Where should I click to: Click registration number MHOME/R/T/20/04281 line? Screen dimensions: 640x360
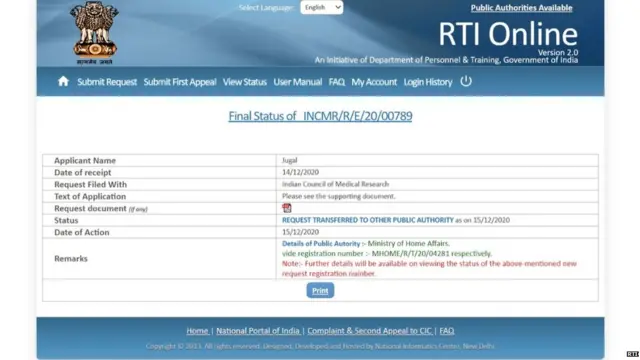(387, 253)
